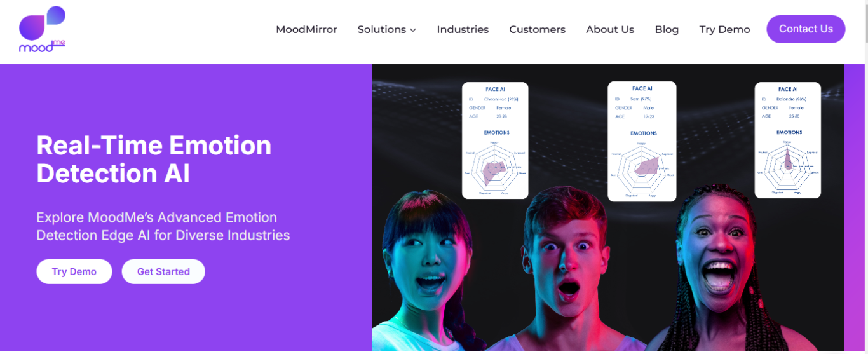Click the emotions radar chart in left card
Screen dimensions: 868x354
495,168
